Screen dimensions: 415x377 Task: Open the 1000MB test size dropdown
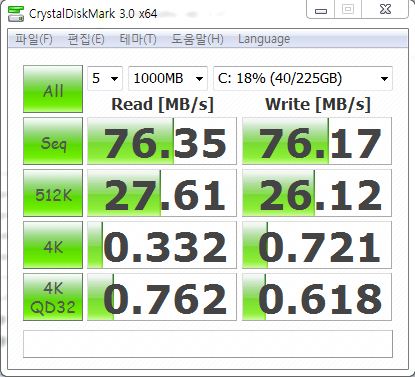pyautogui.click(x=168, y=78)
